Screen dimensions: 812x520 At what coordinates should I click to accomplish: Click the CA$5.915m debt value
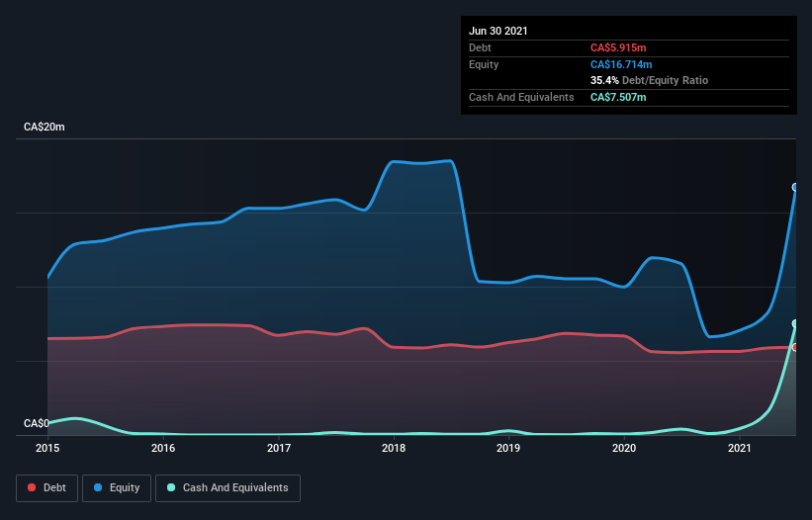point(618,47)
